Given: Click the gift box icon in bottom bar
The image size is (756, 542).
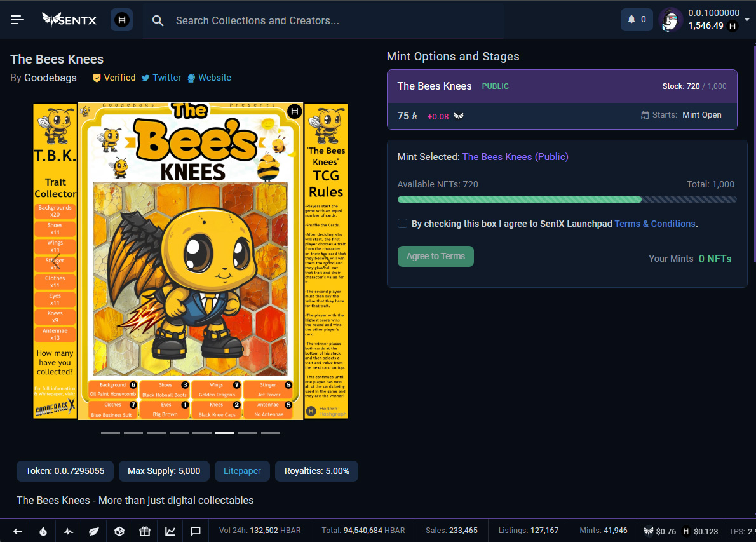Looking at the screenshot, I should pyautogui.click(x=145, y=531).
